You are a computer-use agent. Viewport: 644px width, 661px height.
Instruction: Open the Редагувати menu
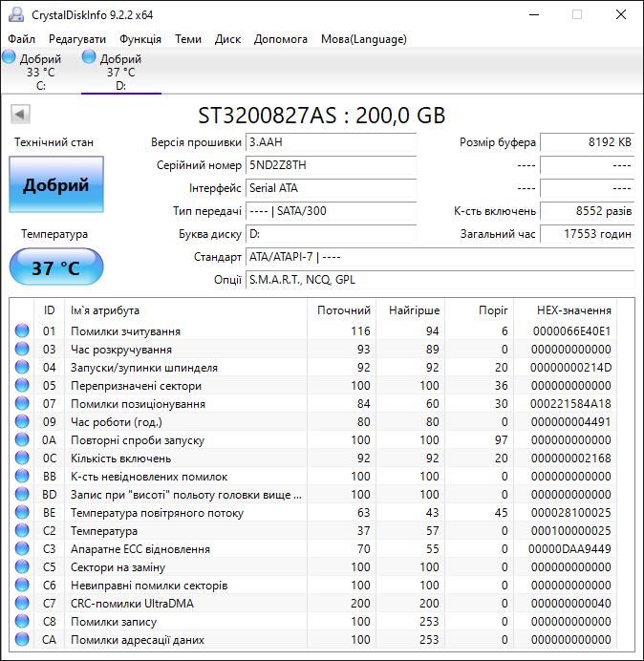coord(77,39)
